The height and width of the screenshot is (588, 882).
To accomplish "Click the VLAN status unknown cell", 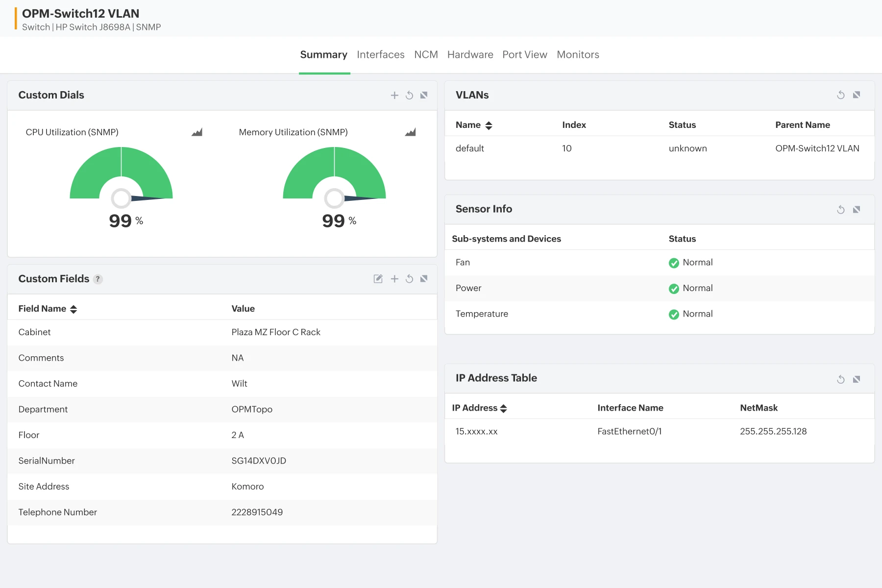I will tap(688, 148).
